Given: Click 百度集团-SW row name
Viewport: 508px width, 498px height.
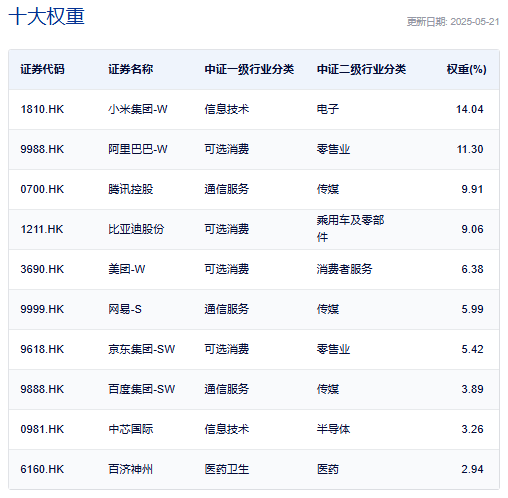Looking at the screenshot, I should pos(141,389).
